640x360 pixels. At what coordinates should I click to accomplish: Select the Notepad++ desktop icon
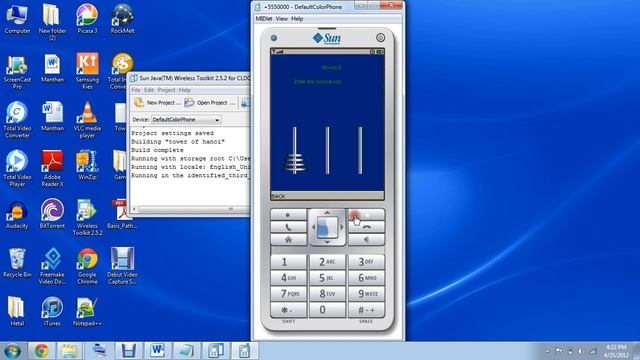[x=87, y=312]
